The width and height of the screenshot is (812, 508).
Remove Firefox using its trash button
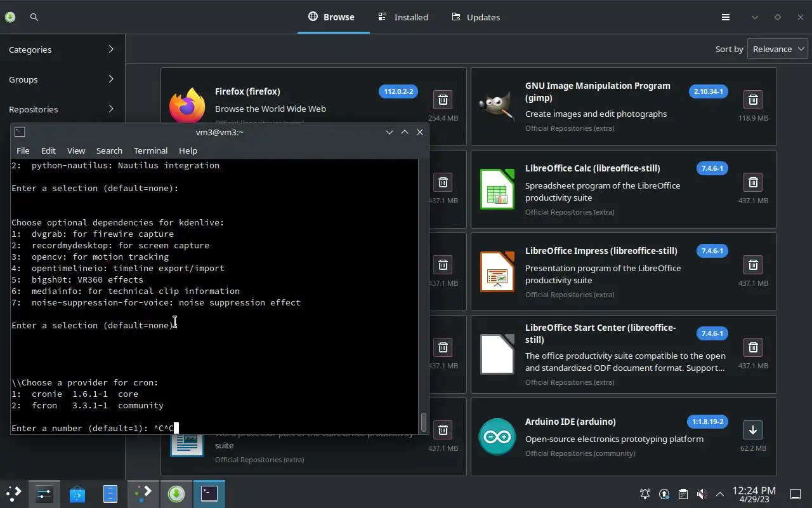point(443,100)
